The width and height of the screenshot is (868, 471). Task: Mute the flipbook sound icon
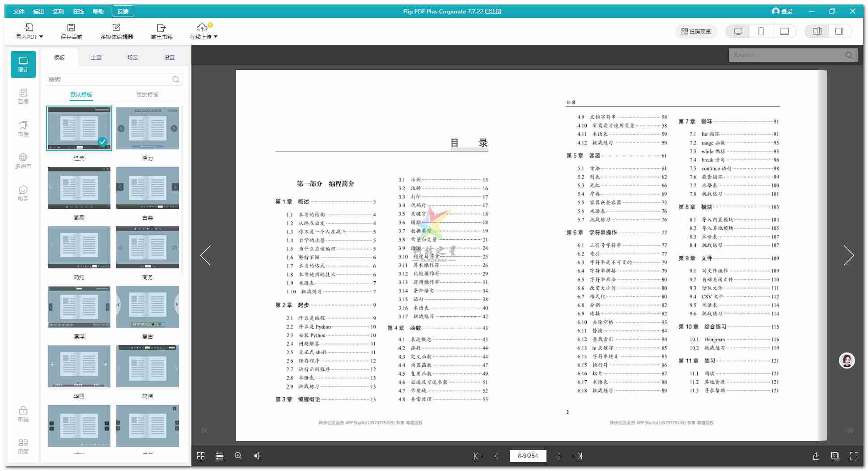(x=257, y=456)
